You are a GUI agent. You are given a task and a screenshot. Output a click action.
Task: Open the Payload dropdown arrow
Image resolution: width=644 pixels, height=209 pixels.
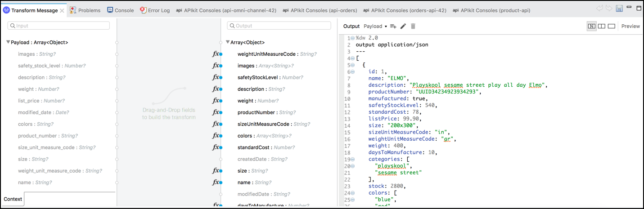tap(386, 27)
